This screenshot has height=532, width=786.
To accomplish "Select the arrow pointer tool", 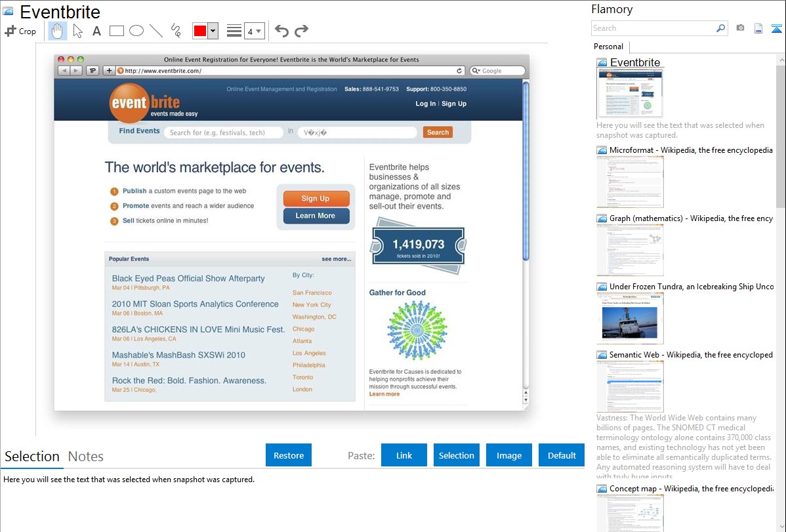I will 77,31.
